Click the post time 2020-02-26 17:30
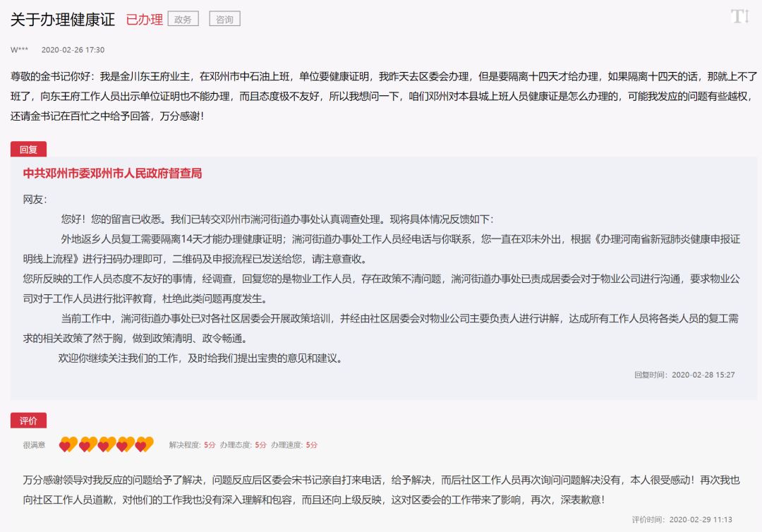The width and height of the screenshot is (762, 532). pyautogui.click(x=73, y=49)
